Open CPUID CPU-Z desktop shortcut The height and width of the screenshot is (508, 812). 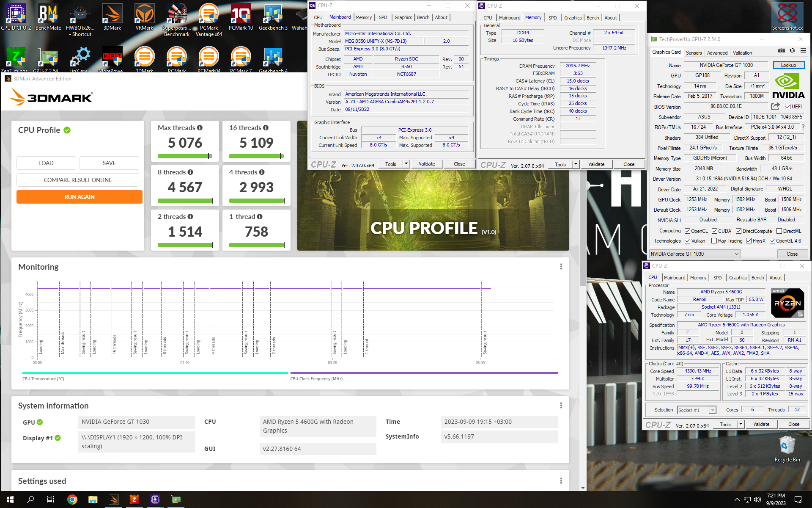coord(16,17)
